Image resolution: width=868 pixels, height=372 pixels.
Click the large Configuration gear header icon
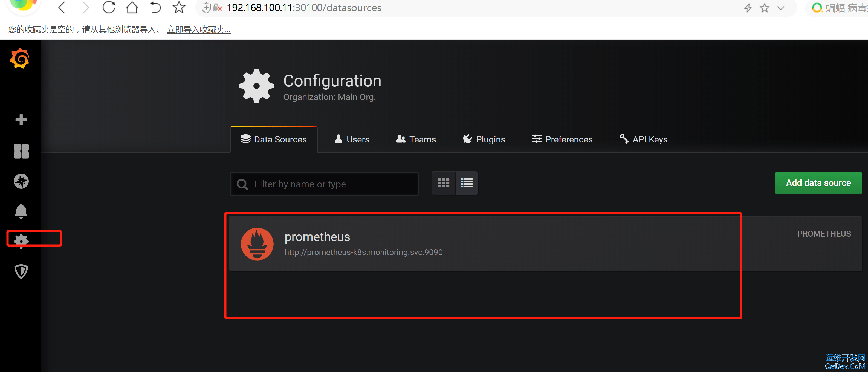[256, 86]
